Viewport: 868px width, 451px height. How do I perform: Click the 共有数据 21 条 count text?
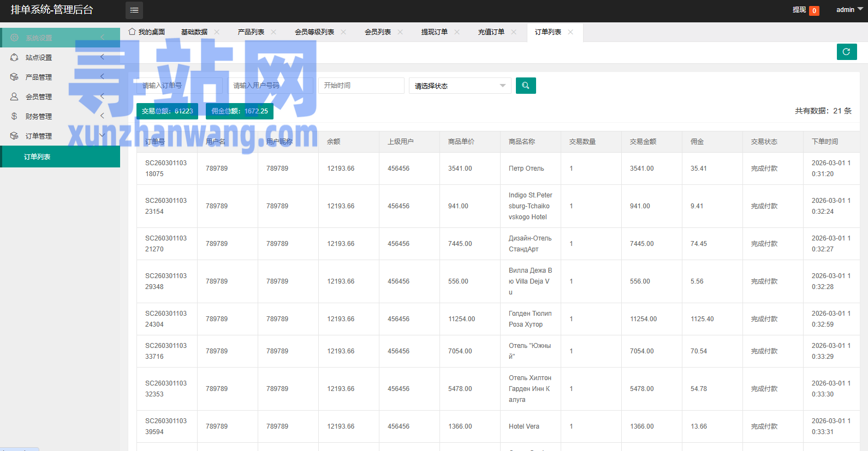[823, 111]
